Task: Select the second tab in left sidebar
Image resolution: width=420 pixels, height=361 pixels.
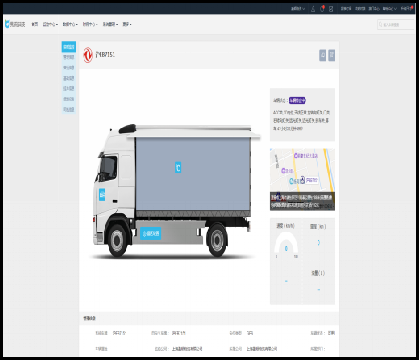Action: click(x=69, y=57)
